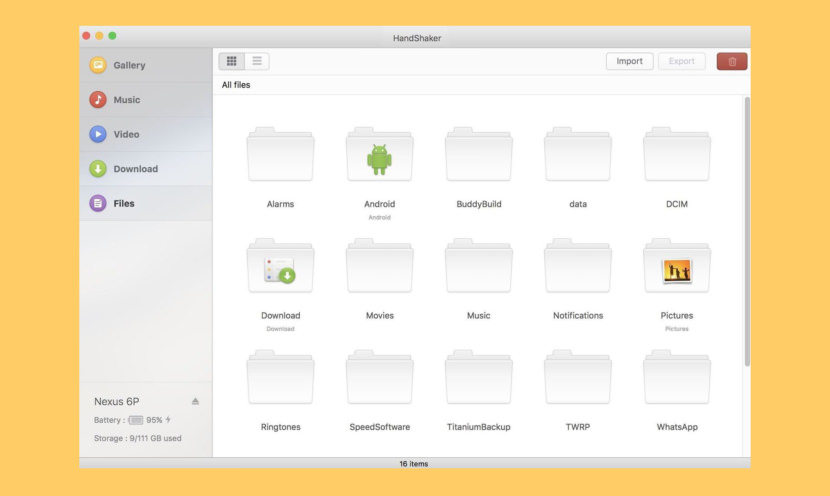Go to the Download sidebar category

click(x=134, y=169)
